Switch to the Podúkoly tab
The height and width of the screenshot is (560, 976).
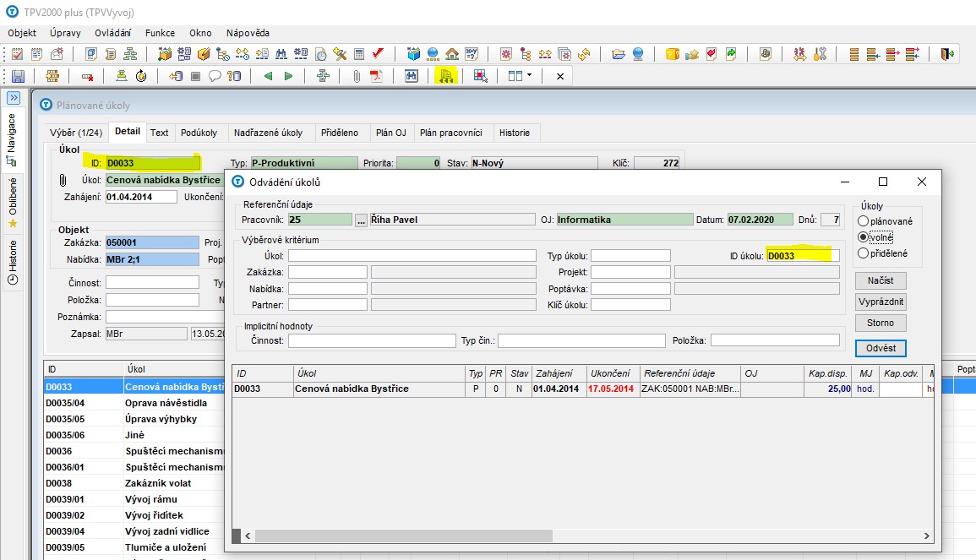coord(199,133)
